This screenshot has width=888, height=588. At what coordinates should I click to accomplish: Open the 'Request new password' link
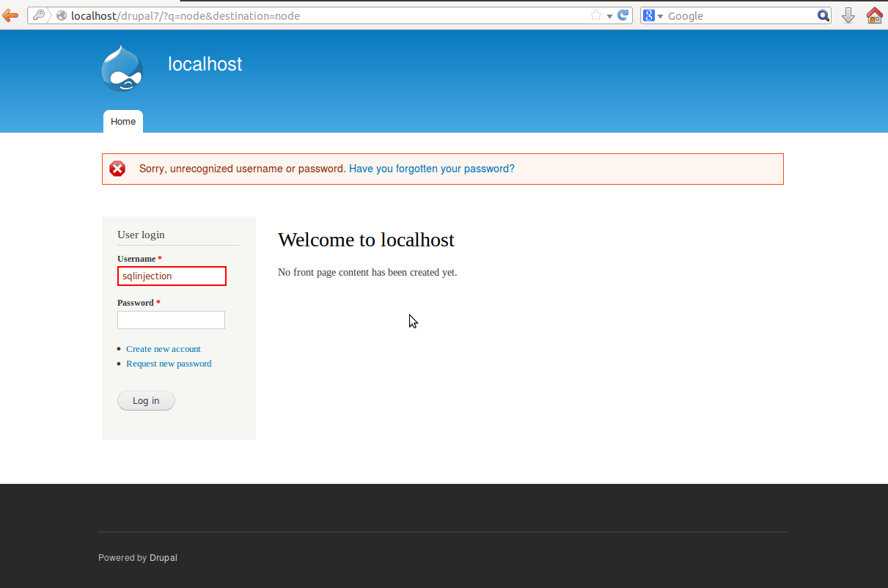point(169,364)
